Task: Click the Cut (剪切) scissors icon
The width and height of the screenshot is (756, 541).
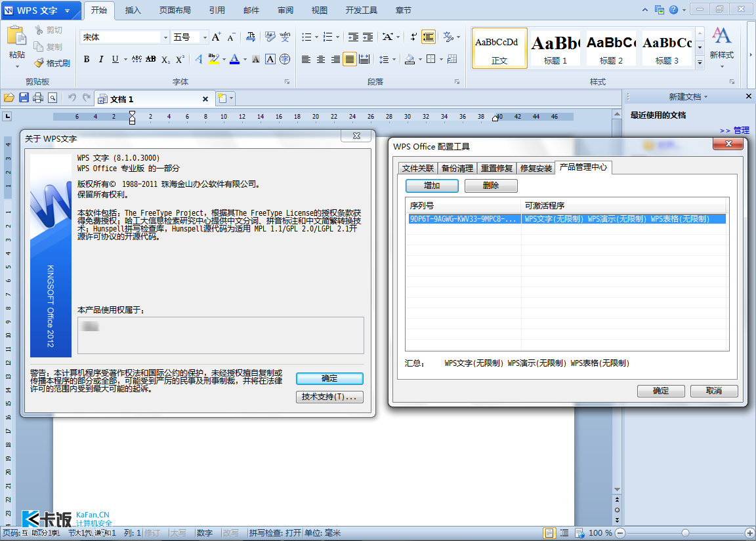Action: pos(39,30)
